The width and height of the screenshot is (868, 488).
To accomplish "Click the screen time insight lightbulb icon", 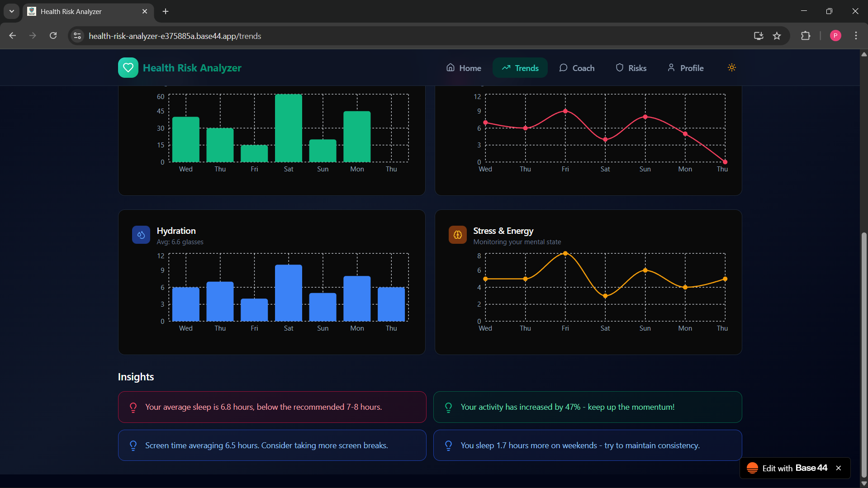I will coord(133,446).
